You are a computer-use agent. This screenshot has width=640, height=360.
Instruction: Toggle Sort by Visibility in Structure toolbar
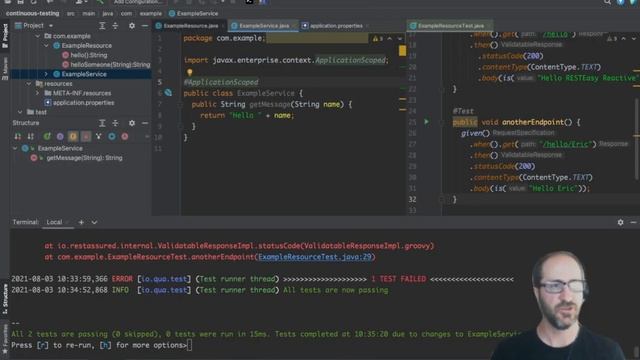18,136
